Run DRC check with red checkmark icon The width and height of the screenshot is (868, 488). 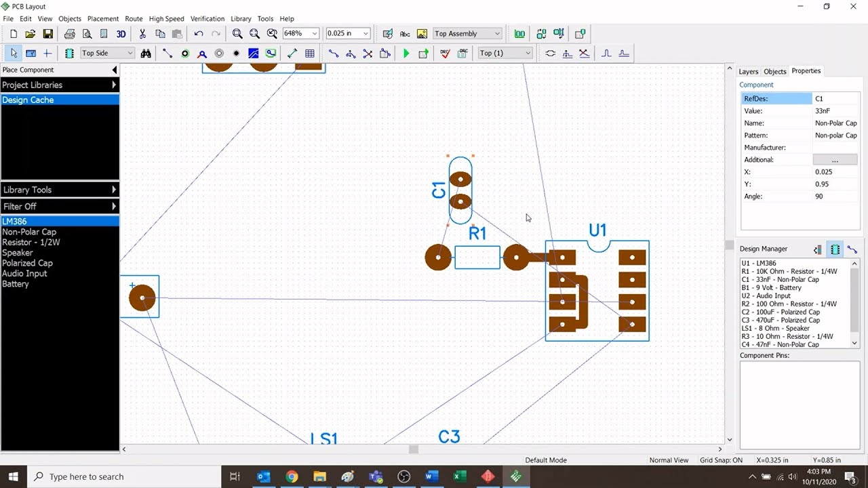click(x=445, y=53)
